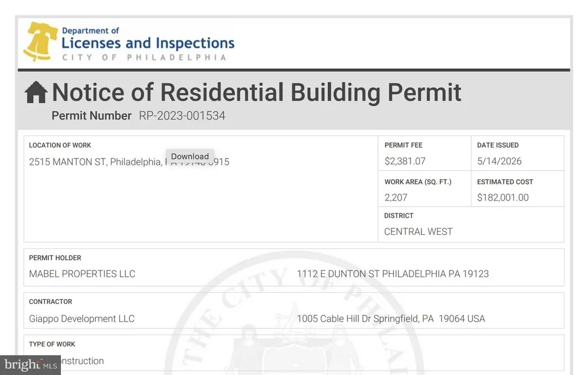The image size is (588, 375).
Task: Click permit number RP-2023-001534
Action: [182, 115]
